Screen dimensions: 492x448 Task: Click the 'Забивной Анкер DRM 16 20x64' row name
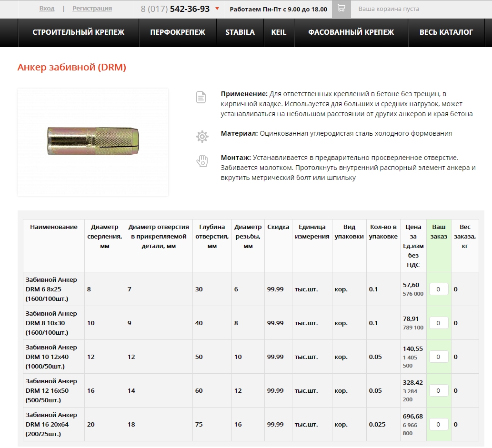tap(51, 425)
